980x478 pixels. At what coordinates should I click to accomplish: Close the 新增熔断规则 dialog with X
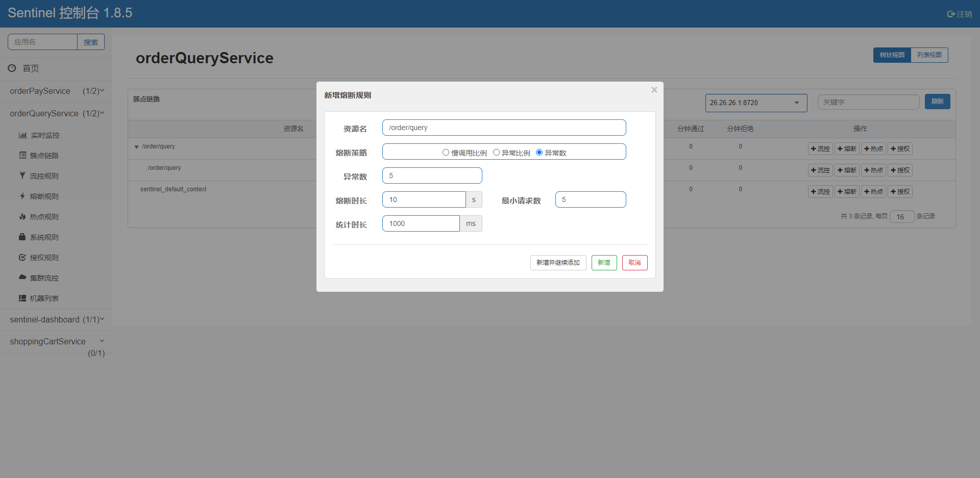[654, 90]
